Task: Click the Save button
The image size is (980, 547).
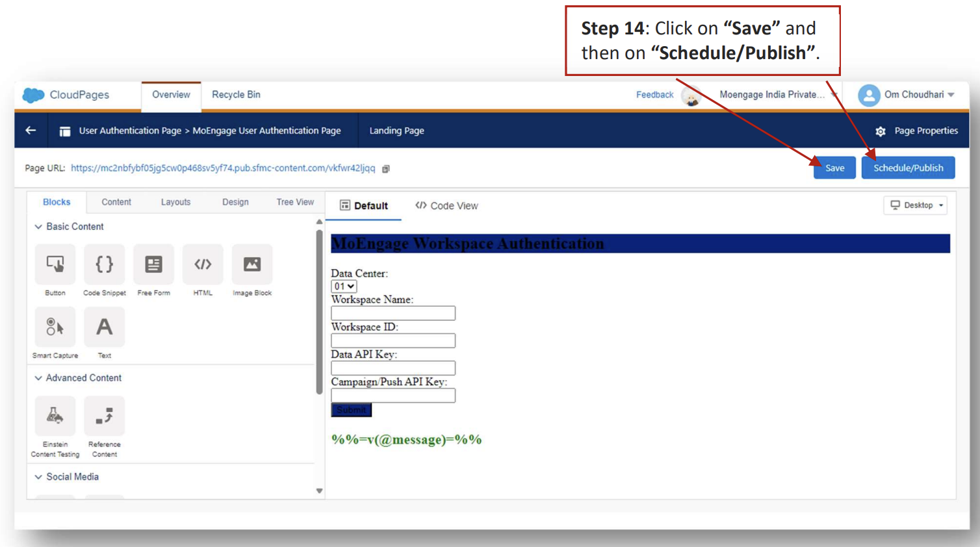Action: pyautogui.click(x=834, y=168)
